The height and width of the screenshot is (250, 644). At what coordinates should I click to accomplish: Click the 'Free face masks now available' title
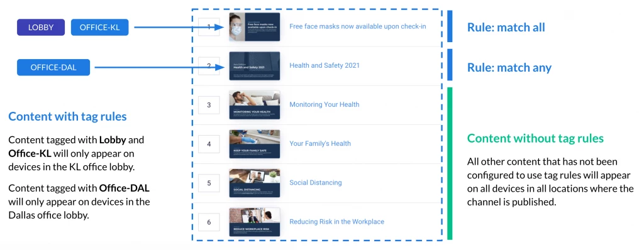click(x=358, y=26)
